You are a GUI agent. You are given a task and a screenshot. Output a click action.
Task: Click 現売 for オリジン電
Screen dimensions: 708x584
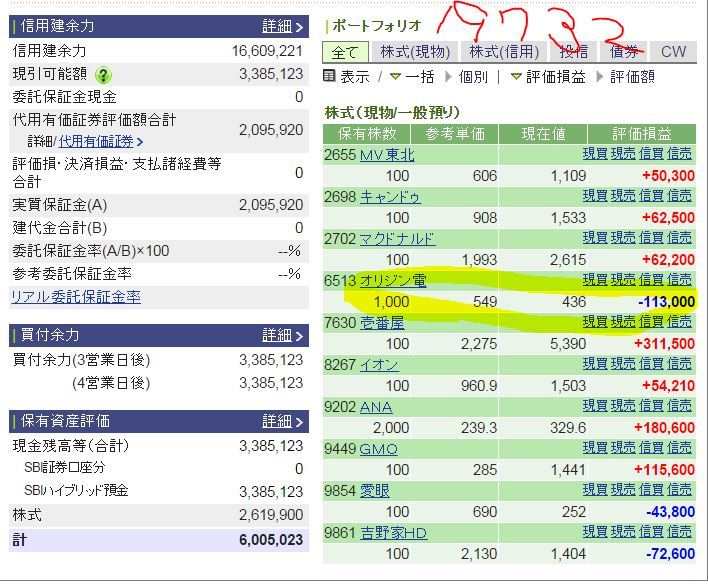tap(623, 280)
